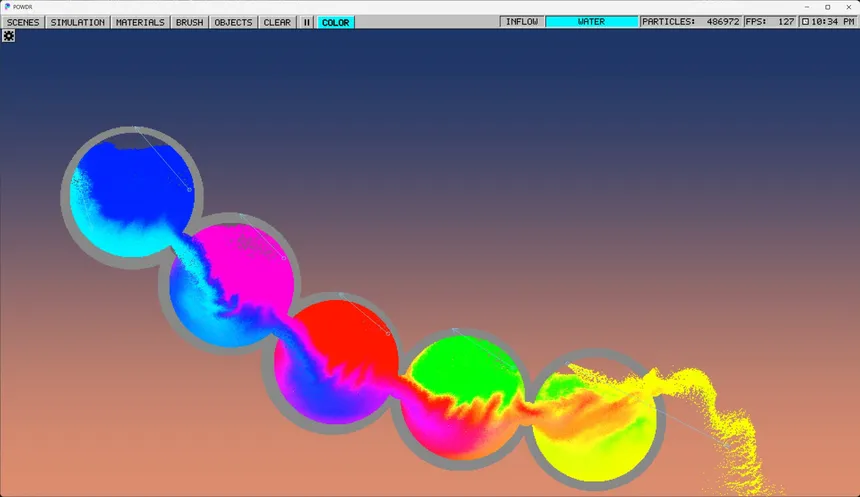Viewport: 860px width, 497px height.
Task: Open the SIMULATION menu
Action: [77, 22]
